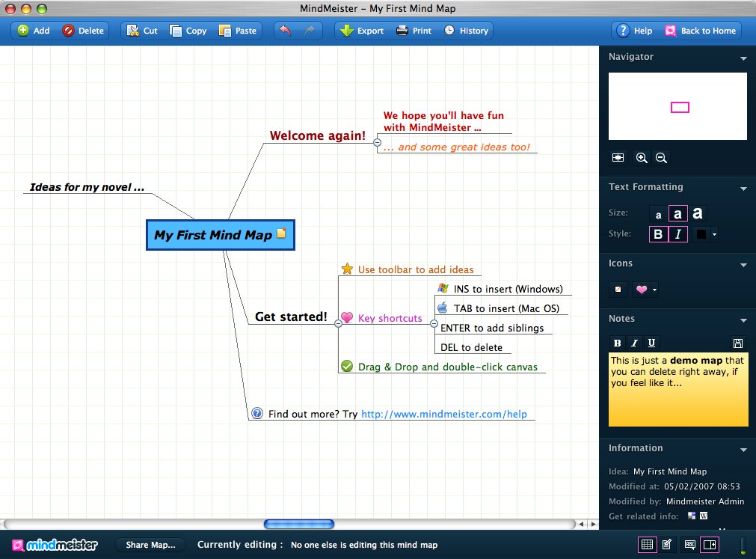The image size is (756, 559).
Task: Collapse the Key shortcuts branch
Action: pyautogui.click(x=434, y=323)
